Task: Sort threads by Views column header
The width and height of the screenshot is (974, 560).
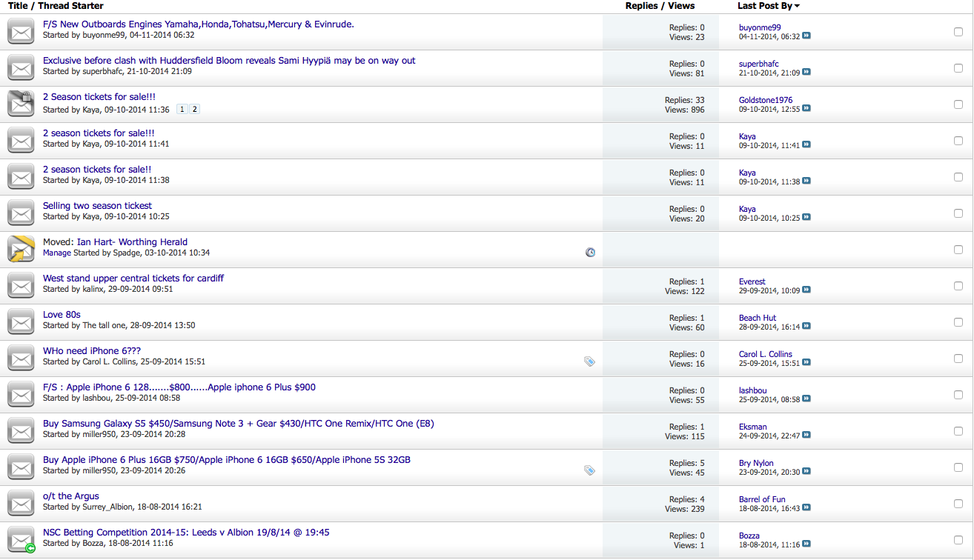Action: 681,5
